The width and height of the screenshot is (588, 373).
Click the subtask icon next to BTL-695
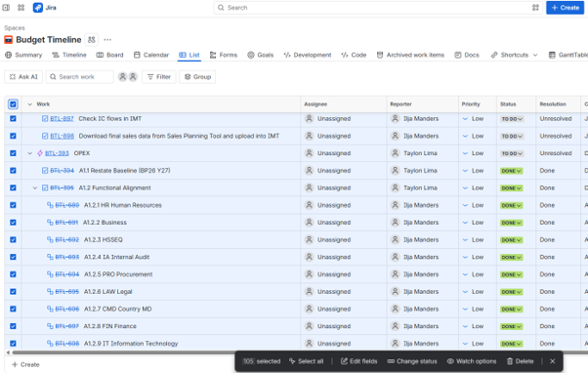pos(50,291)
